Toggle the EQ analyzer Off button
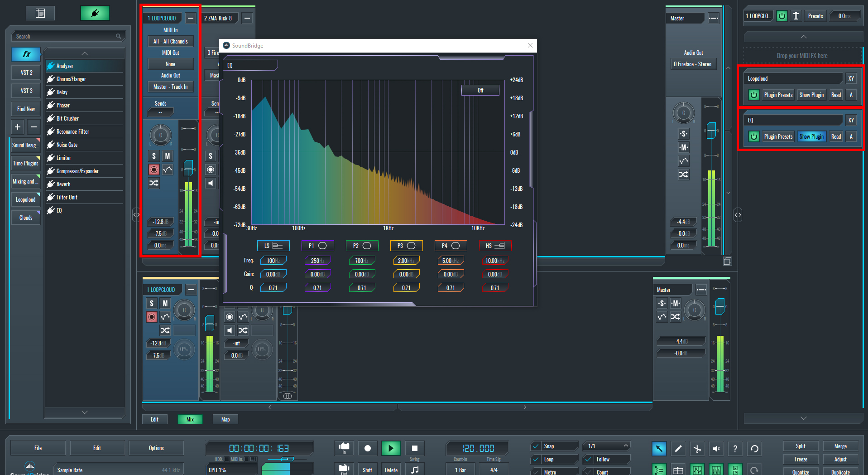Viewport: 868px width, 475px height. tap(480, 90)
